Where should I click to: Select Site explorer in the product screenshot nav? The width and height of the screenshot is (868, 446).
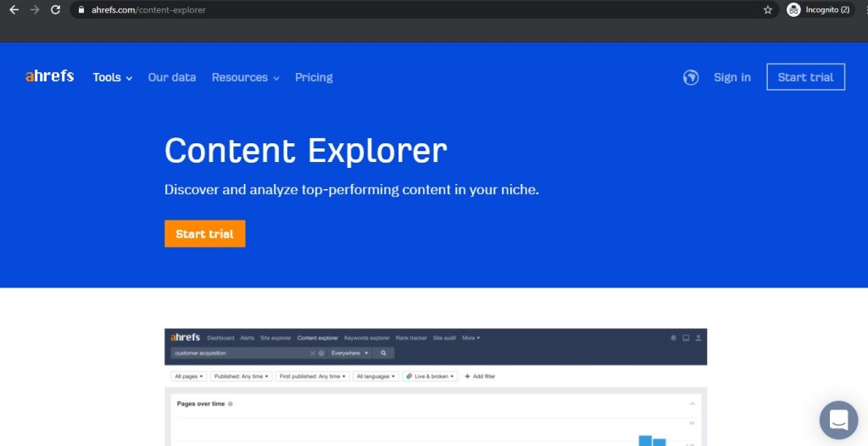tap(275, 338)
